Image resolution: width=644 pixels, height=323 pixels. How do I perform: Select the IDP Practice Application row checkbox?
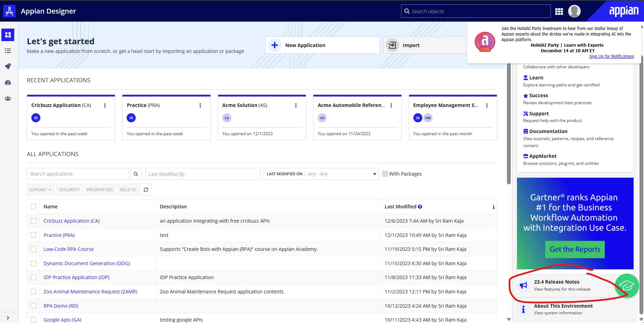[33, 277]
